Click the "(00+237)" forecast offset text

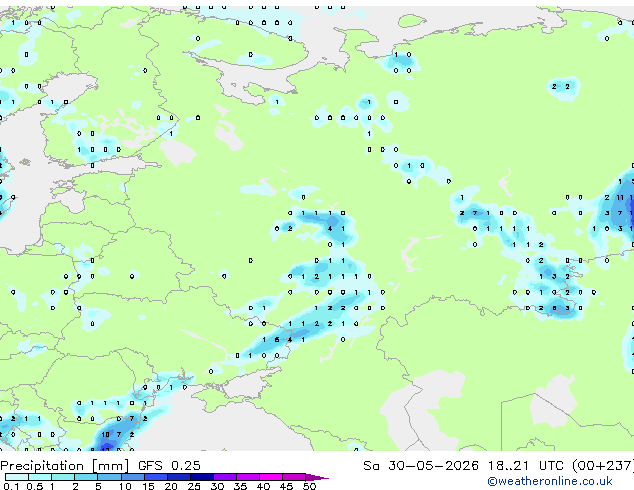coord(603,466)
